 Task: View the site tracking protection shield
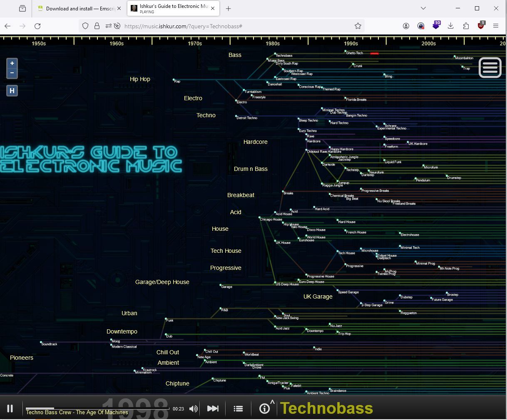coord(85,26)
